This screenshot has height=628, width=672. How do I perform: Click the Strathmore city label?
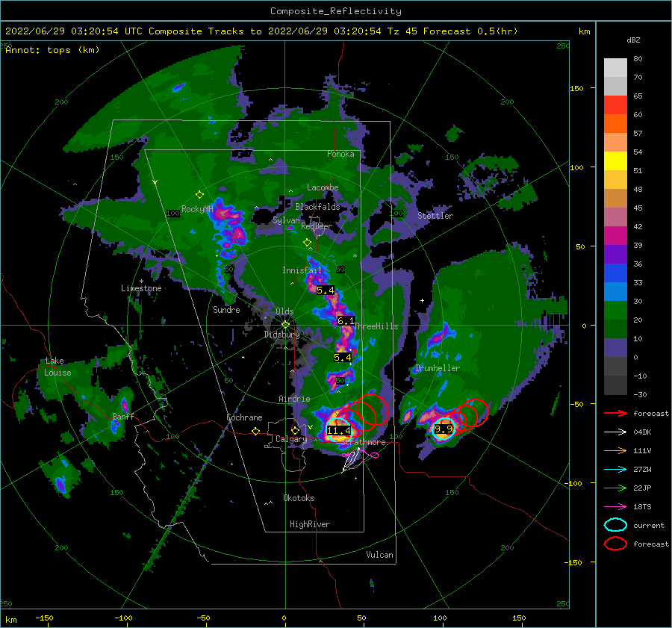(x=364, y=442)
